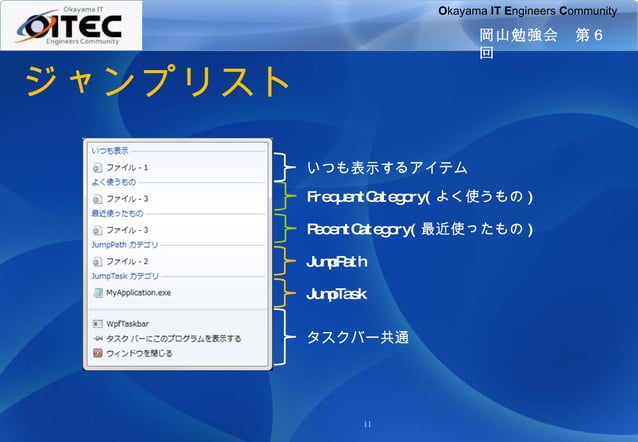Click the OITEC logo in the header
638x442 pixels.
(x=71, y=25)
